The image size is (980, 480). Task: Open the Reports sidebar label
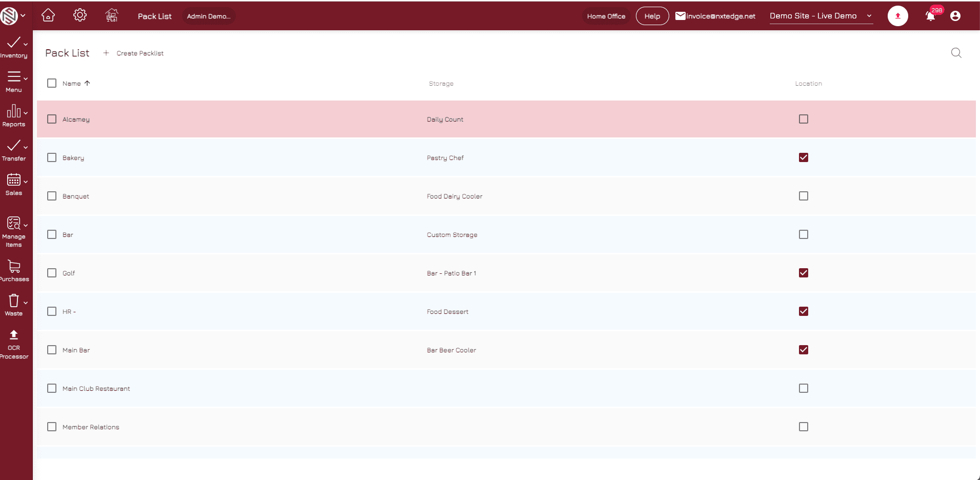click(14, 124)
